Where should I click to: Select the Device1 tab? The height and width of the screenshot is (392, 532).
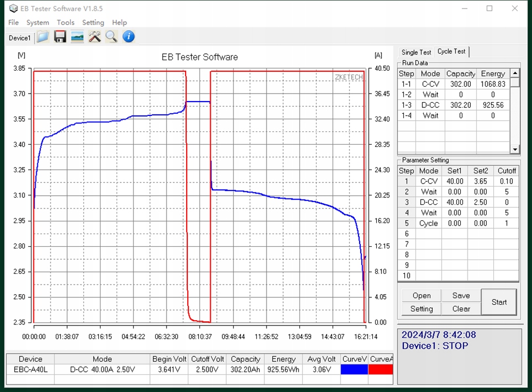20,38
